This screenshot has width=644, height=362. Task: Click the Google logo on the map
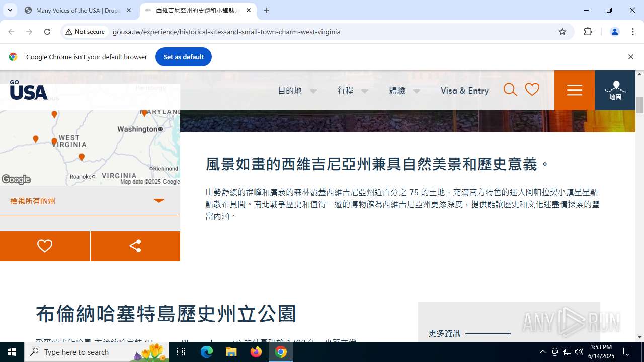pyautogui.click(x=16, y=179)
